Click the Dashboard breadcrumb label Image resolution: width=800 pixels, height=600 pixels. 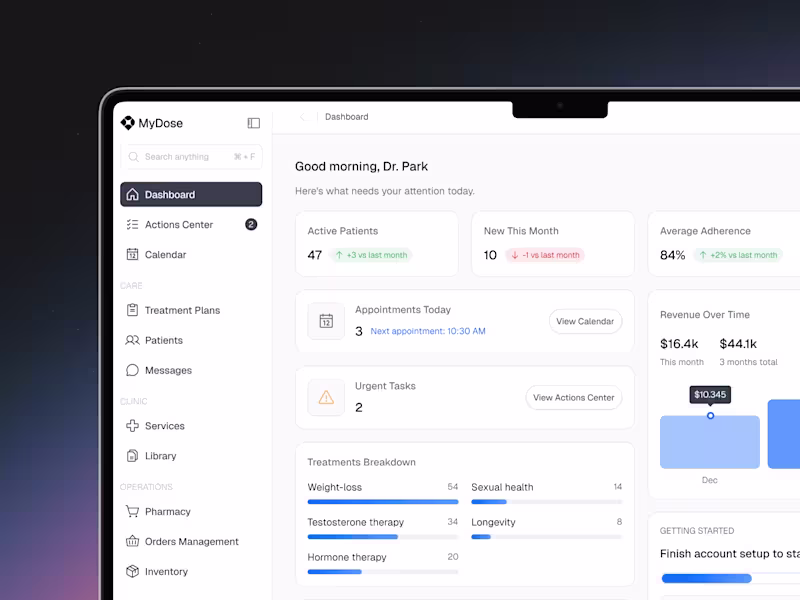[346, 117]
